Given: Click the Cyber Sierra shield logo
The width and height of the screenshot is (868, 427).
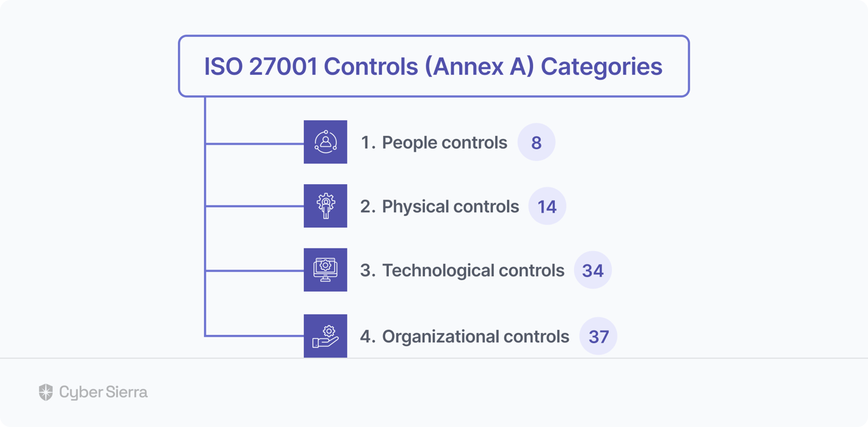Looking at the screenshot, I should [46, 392].
